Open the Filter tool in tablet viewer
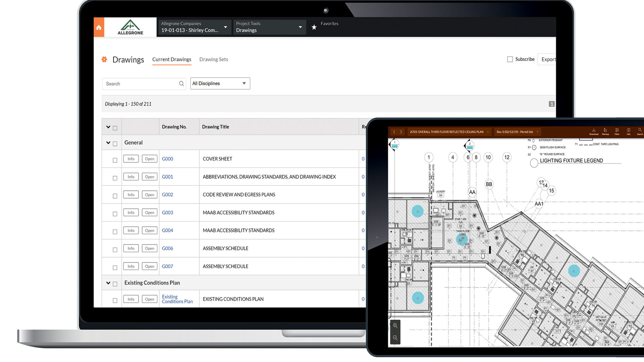The height and width of the screenshot is (362, 644). (617, 132)
